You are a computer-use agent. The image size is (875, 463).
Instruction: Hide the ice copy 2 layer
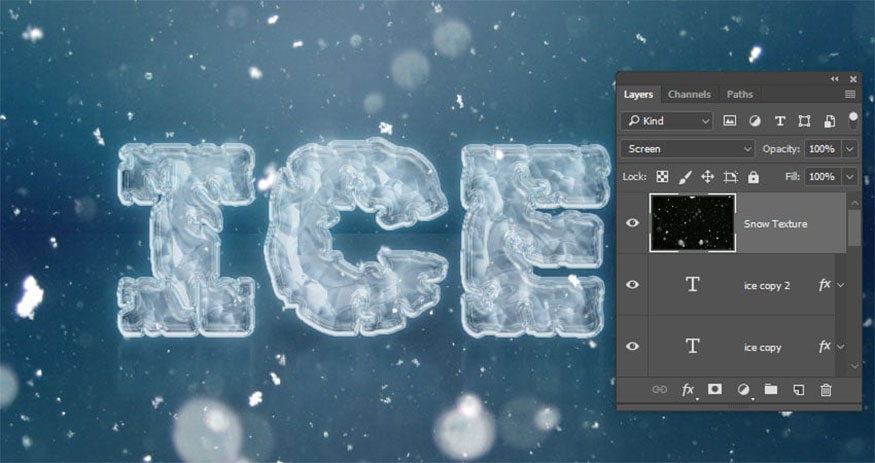tap(632, 284)
